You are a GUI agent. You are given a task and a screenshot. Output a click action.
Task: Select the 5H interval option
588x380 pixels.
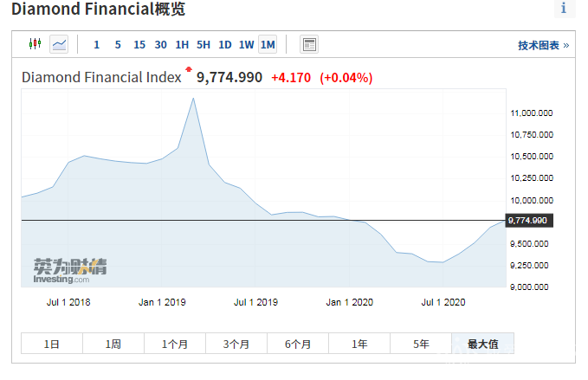point(204,45)
